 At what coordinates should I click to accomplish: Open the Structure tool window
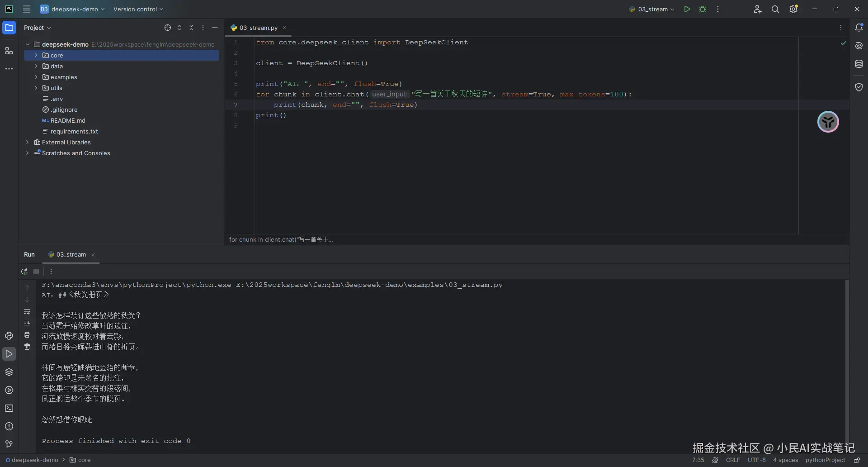9,51
